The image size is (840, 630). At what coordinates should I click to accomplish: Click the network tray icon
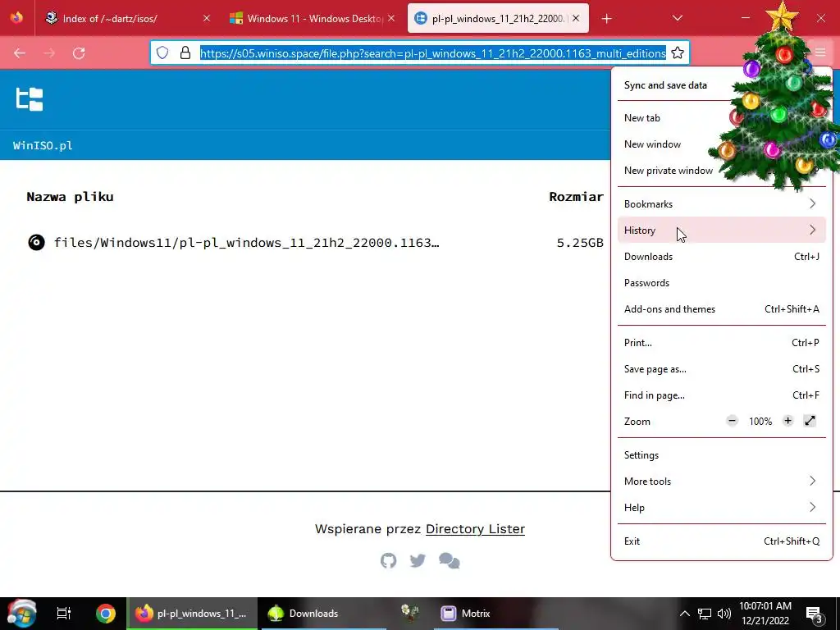[x=705, y=614]
